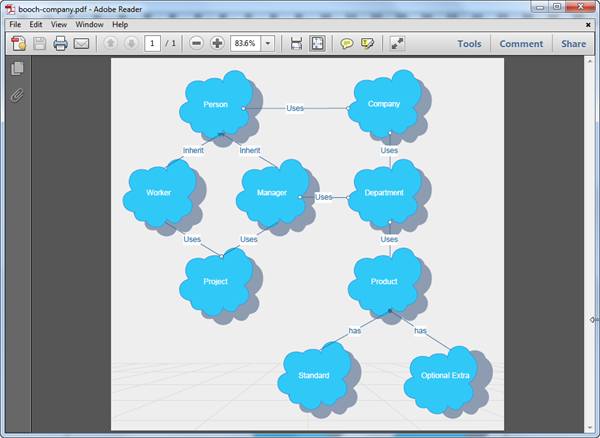
Task: Switch to read mode view
Action: [397, 44]
